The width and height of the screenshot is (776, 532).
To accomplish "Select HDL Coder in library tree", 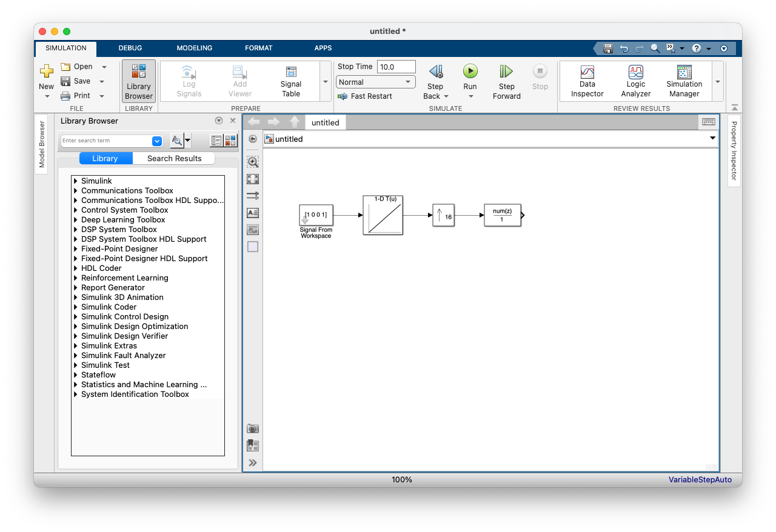I will coord(101,268).
